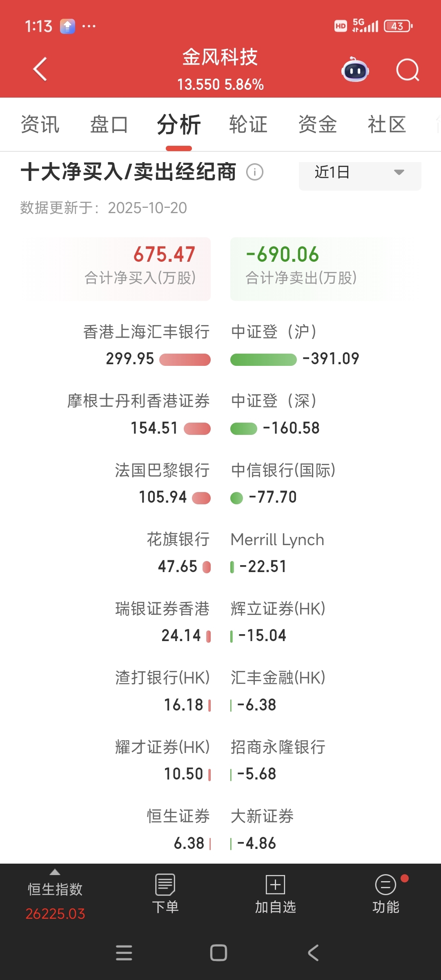The width and height of the screenshot is (441, 980).
Task: Tap the search magnifier icon
Action: pyautogui.click(x=408, y=70)
